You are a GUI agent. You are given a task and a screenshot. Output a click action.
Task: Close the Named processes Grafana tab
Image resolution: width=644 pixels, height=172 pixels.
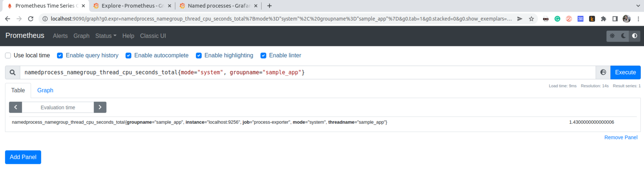coord(256,6)
